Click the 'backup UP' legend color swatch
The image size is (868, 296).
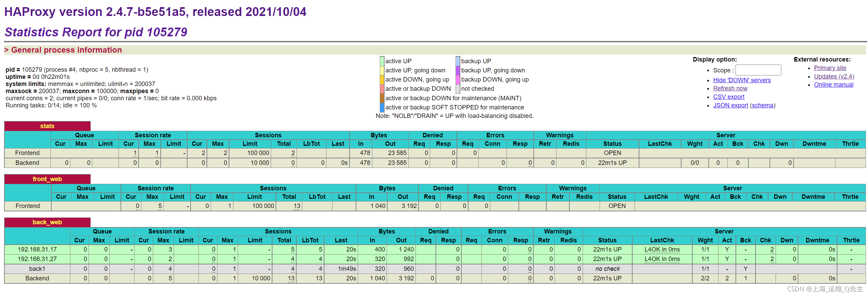[458, 61]
